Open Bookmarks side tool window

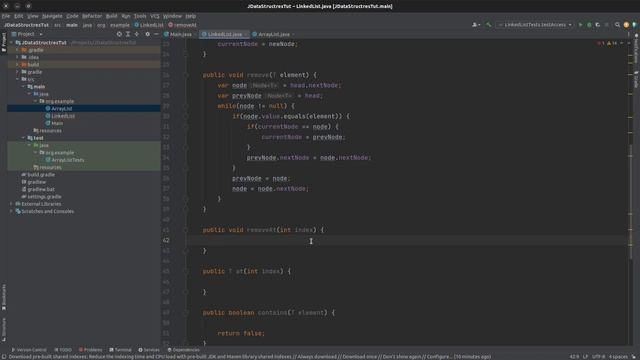coord(4,297)
